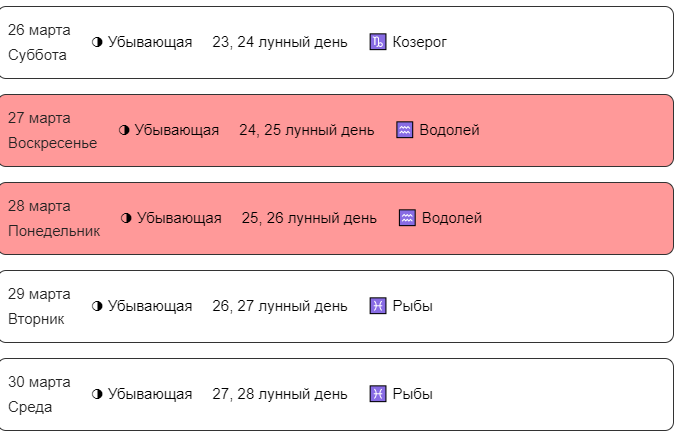This screenshot has height=434, width=674.
Task: Click the Козерог sign label
Action: pos(420,42)
